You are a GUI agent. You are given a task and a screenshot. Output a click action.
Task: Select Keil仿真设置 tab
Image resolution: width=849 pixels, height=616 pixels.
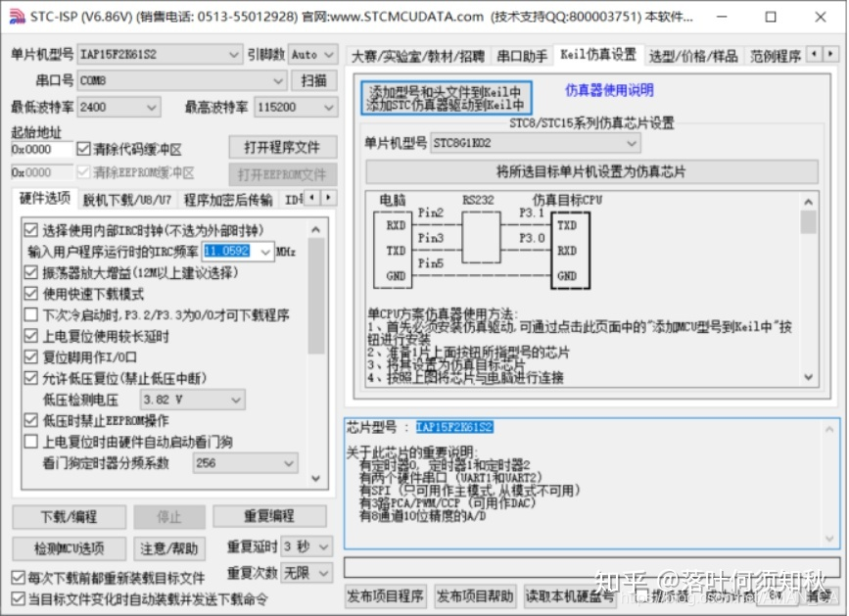click(598, 55)
